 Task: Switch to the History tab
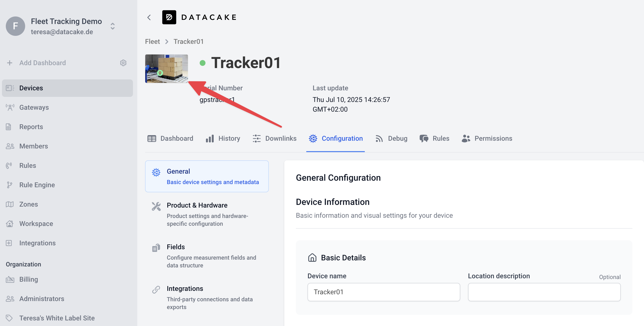click(223, 139)
